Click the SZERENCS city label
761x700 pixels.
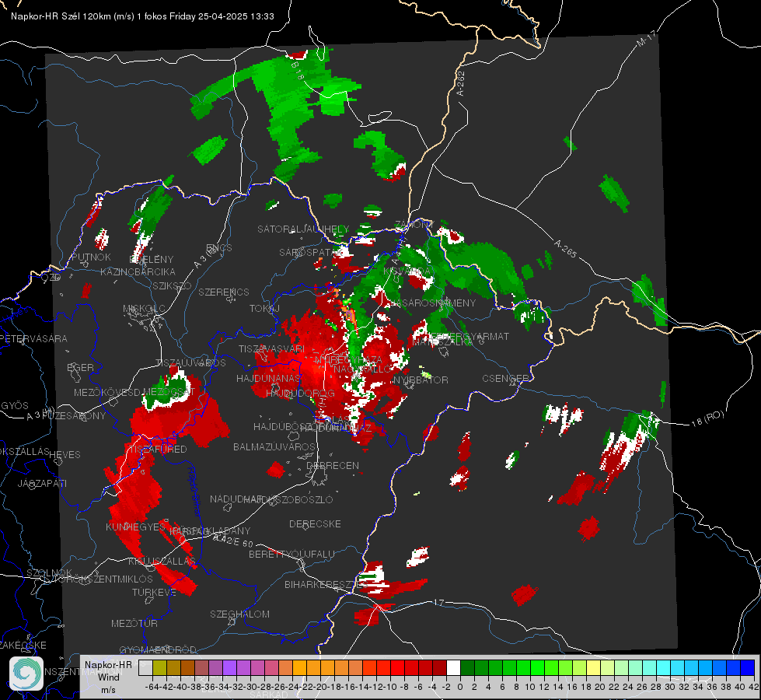(224, 292)
